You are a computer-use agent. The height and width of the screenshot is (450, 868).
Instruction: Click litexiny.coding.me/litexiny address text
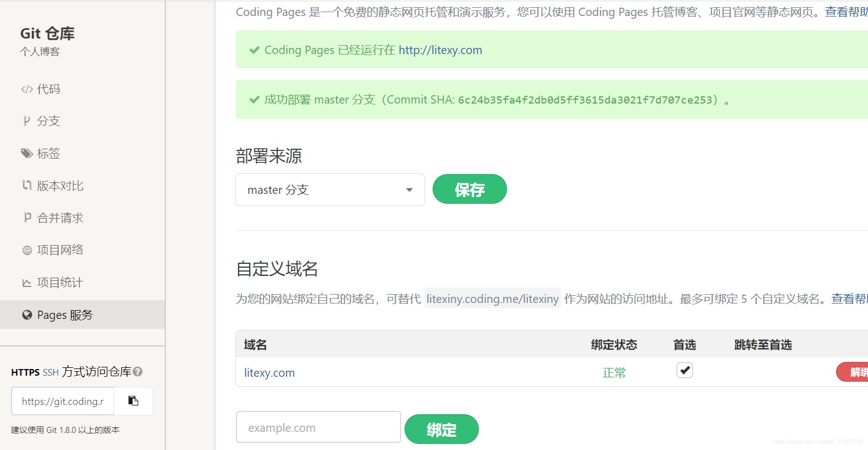click(493, 299)
